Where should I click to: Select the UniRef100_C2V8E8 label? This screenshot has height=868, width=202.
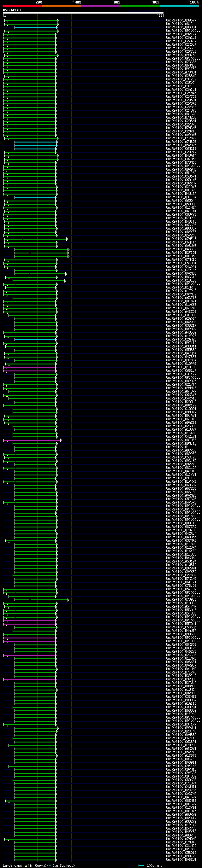click(181, 107)
